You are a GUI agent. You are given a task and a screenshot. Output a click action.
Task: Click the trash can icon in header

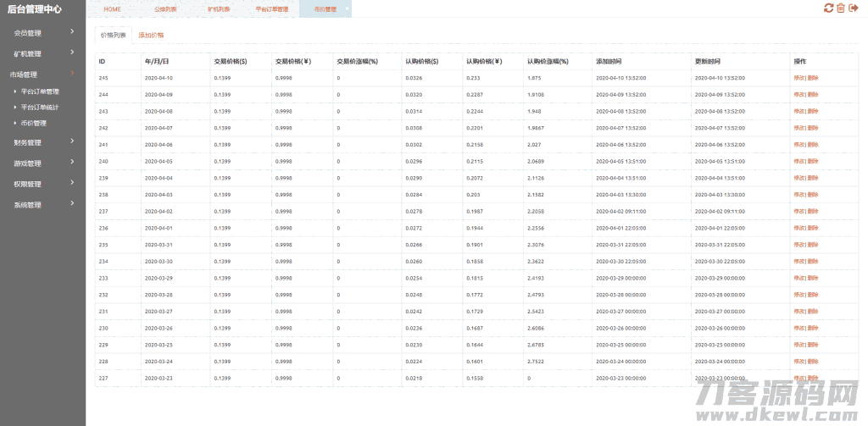pos(840,8)
